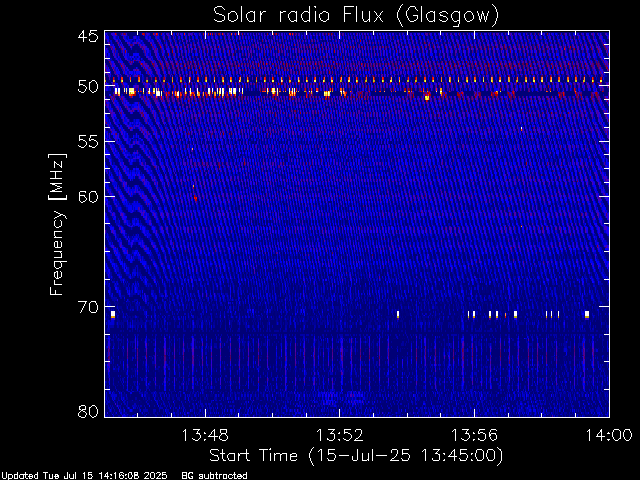Click the 13:56 time axis label

[474, 435]
